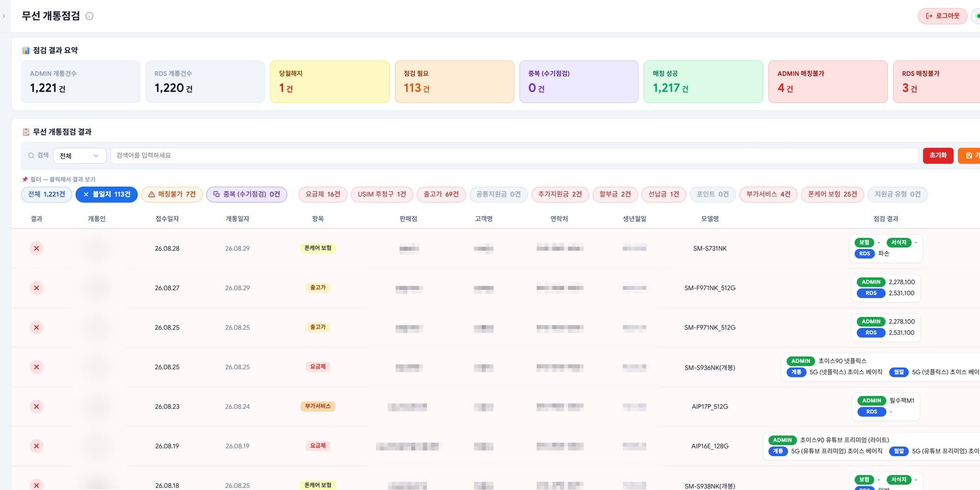
Task: Click the 폰케어 보험 tag in first row
Action: point(318,248)
